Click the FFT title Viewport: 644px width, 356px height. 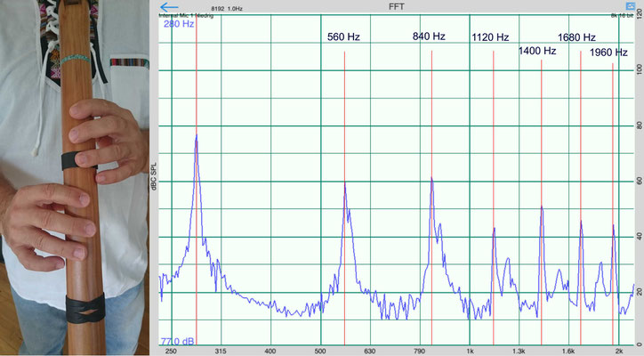tap(397, 7)
